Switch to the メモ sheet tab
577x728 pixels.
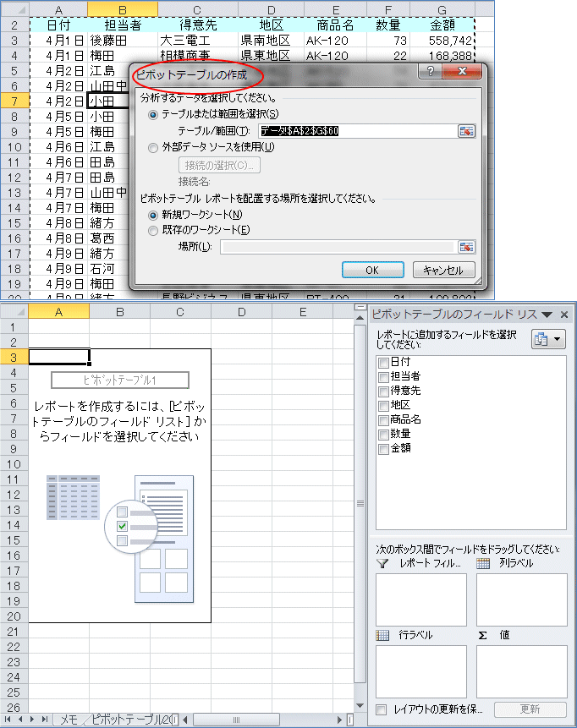(69, 720)
